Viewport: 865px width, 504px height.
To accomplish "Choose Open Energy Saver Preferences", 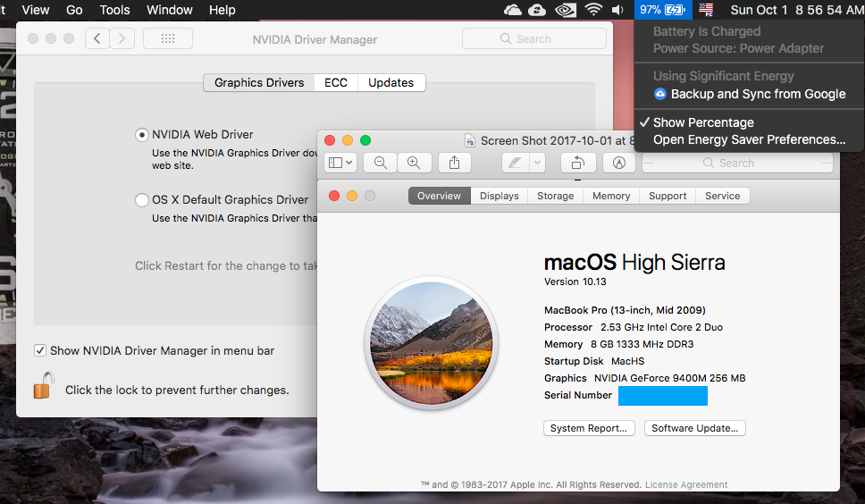I will point(749,139).
